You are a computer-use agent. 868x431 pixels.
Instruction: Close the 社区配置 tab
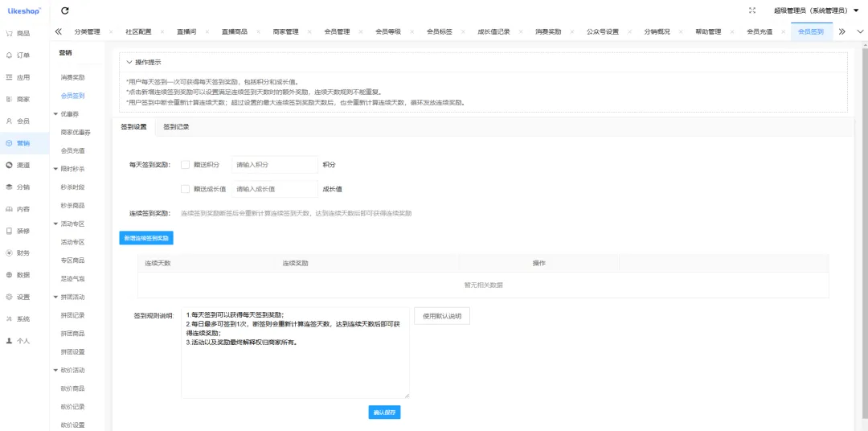[x=162, y=31]
